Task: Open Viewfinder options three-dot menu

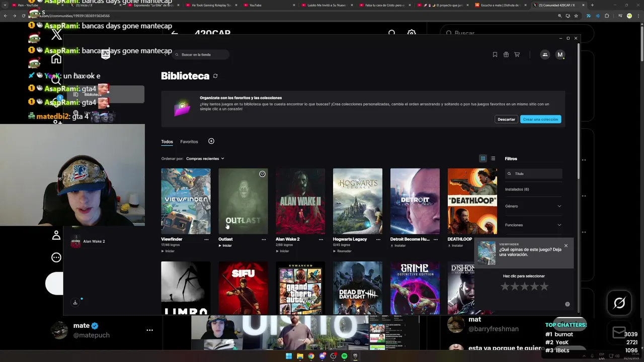Action: pos(206,239)
